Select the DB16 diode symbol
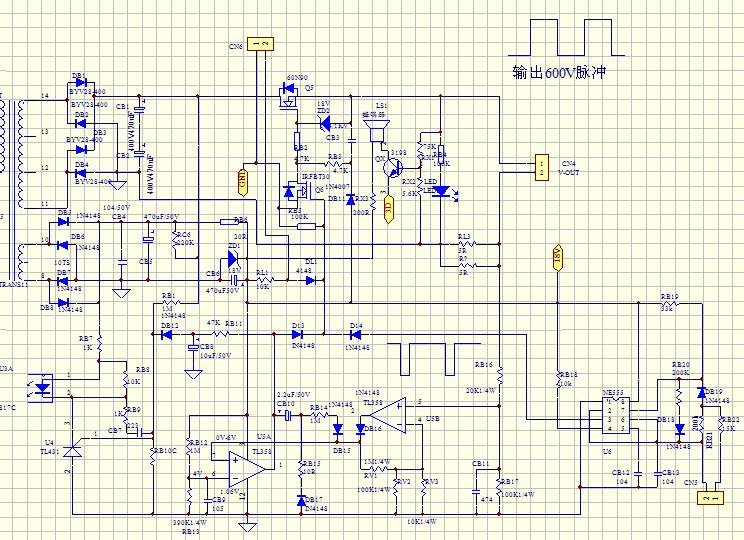 pos(360,429)
